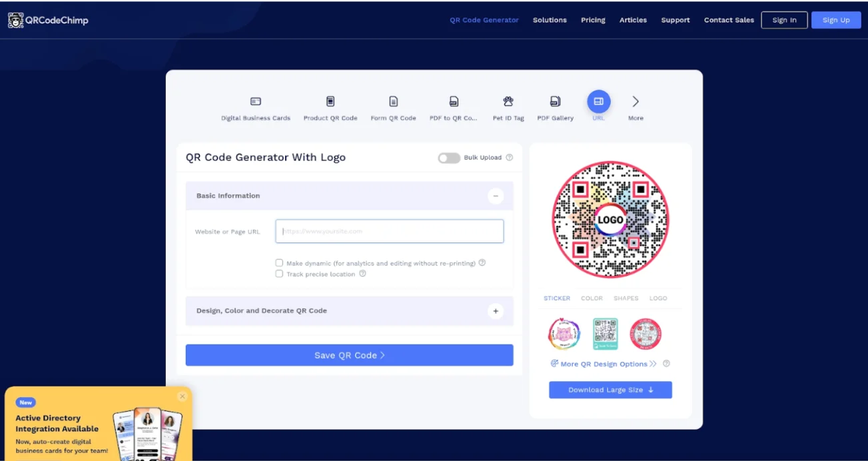Show more QR types with the arrow
This screenshot has width=868, height=461.
coord(636,101)
